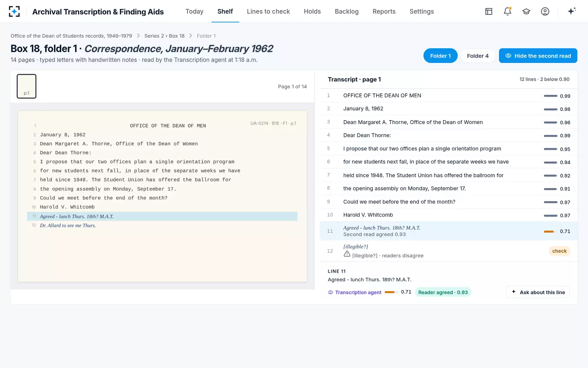Click Ask about this line
Viewport: 588px width, 368px height.
pyautogui.click(x=538, y=292)
